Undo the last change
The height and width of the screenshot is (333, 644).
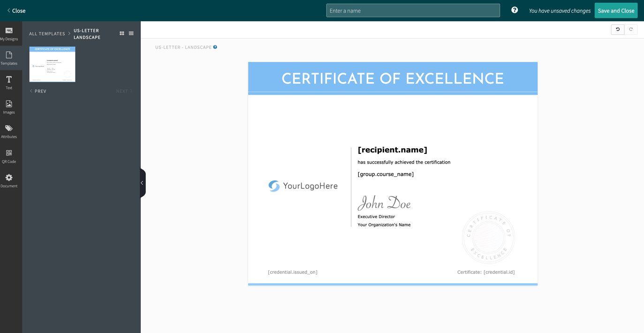617,29
